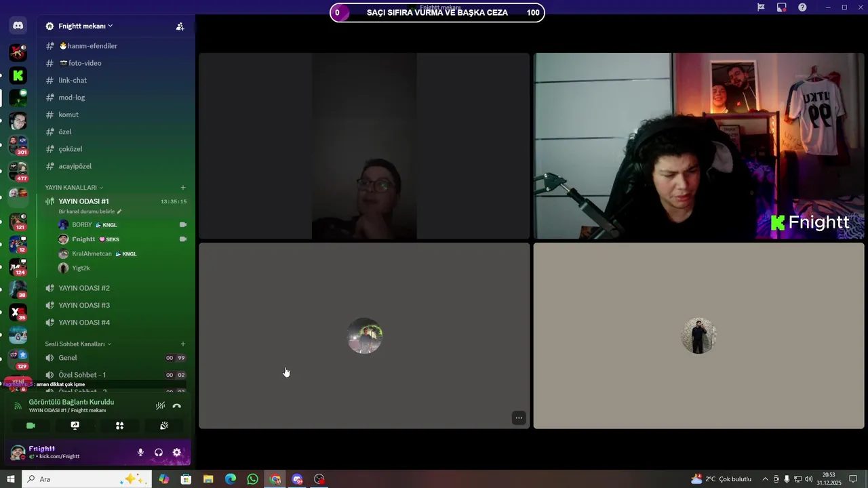The height and width of the screenshot is (488, 868).
Task: Mute the microphone in user panel
Action: (x=140, y=453)
